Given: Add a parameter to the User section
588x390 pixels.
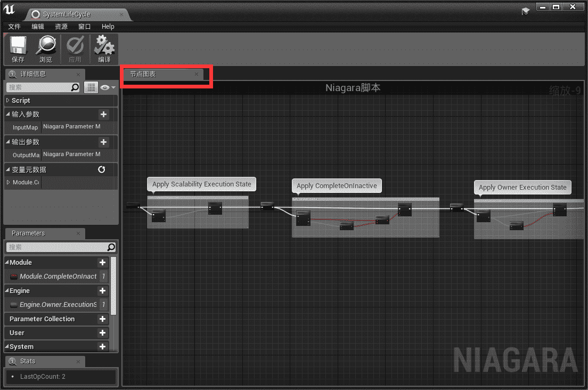Looking at the screenshot, I should point(103,332).
